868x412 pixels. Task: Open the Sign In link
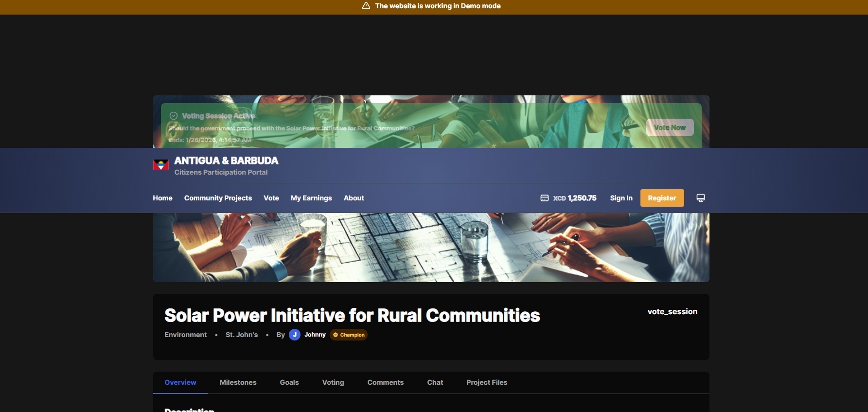tap(621, 198)
